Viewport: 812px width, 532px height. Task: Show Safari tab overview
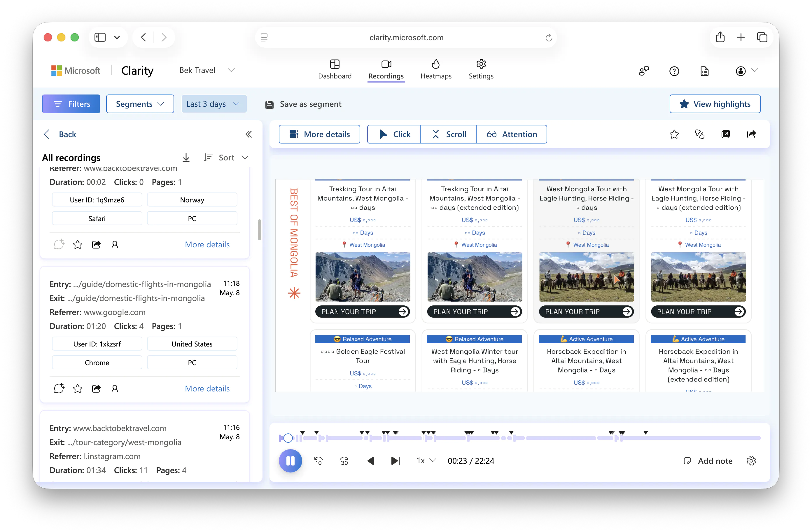pyautogui.click(x=762, y=37)
